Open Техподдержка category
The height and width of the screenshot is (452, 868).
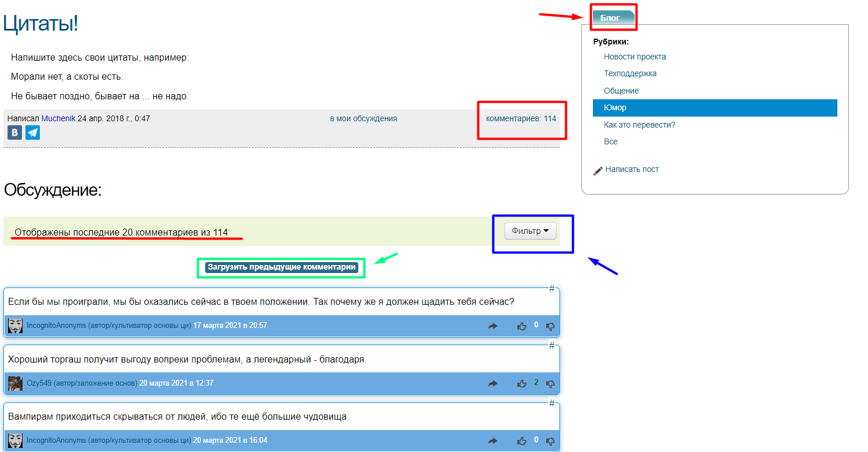coord(630,73)
